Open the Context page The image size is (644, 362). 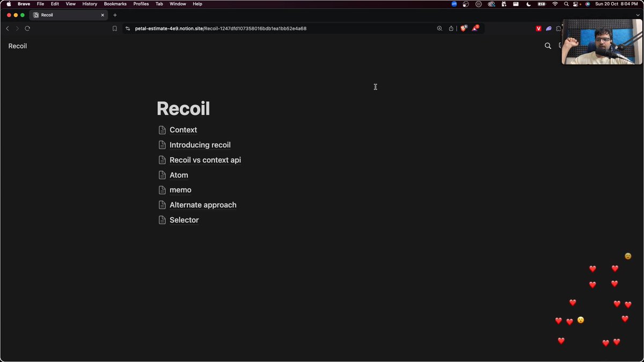point(183,130)
